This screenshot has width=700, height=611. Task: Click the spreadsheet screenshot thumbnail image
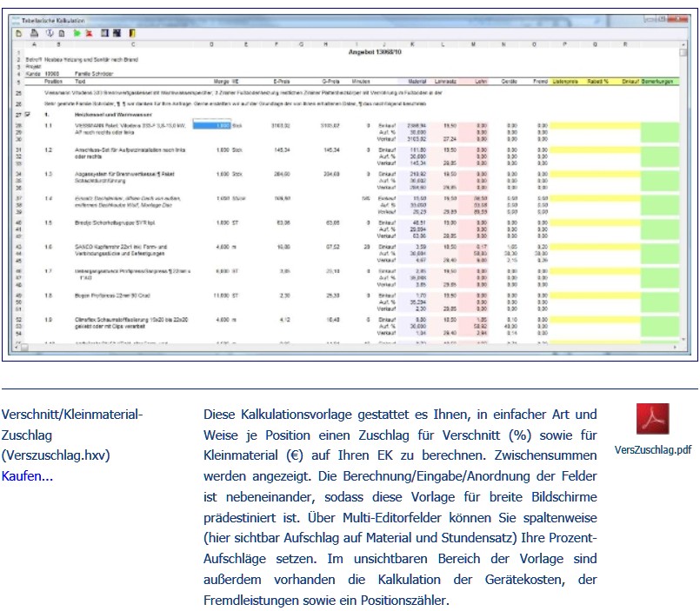tap(350, 182)
